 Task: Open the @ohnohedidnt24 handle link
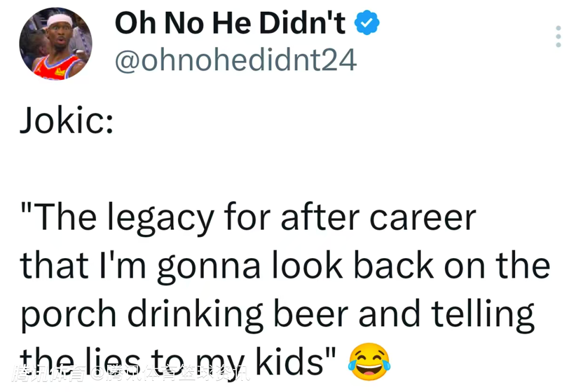[236, 60]
